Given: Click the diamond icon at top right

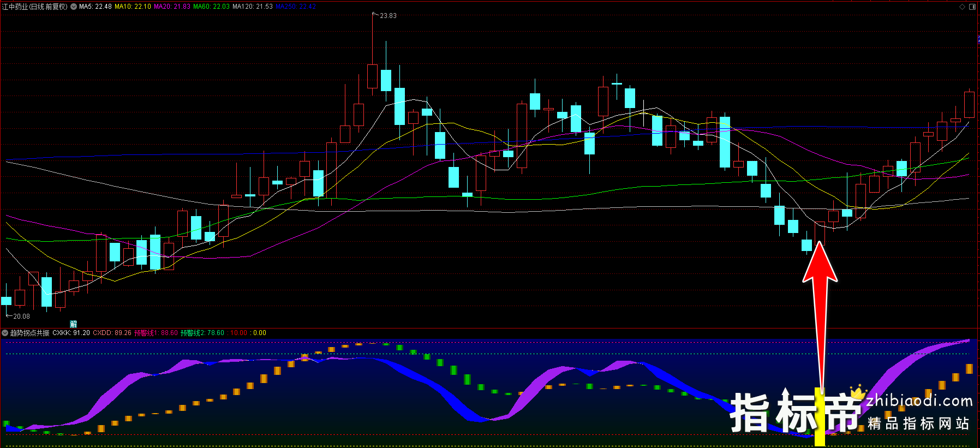Looking at the screenshot, I should click(x=962, y=7).
